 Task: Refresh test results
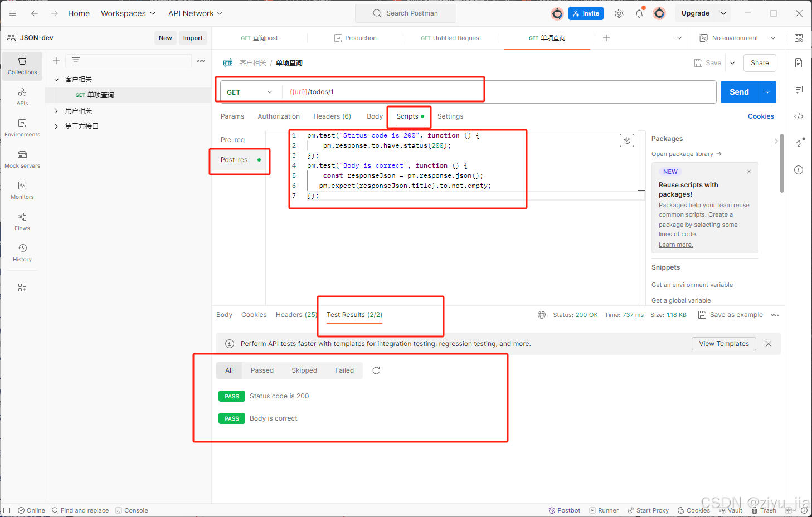coord(376,370)
